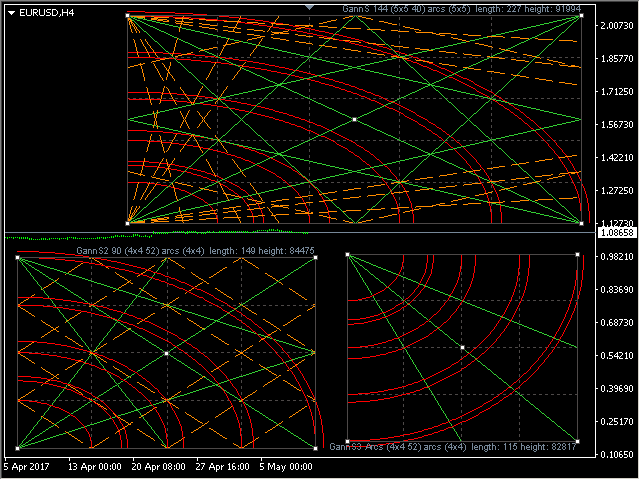Click top-left anchor of the GannS3 Arcs square
Viewport: 640px width, 480px height.
click(348, 255)
